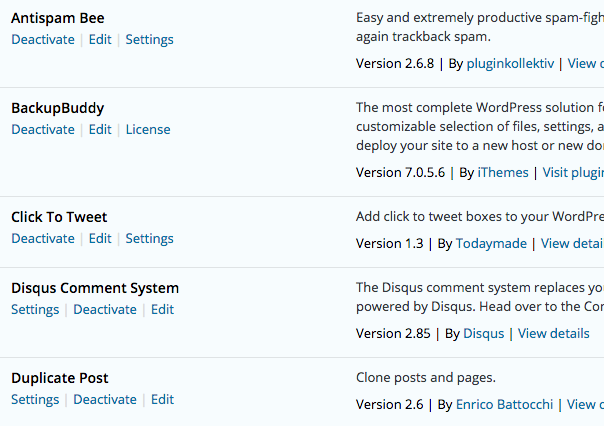604x426 pixels.
Task: Open Edit for Click To Tweet
Action: [100, 239]
